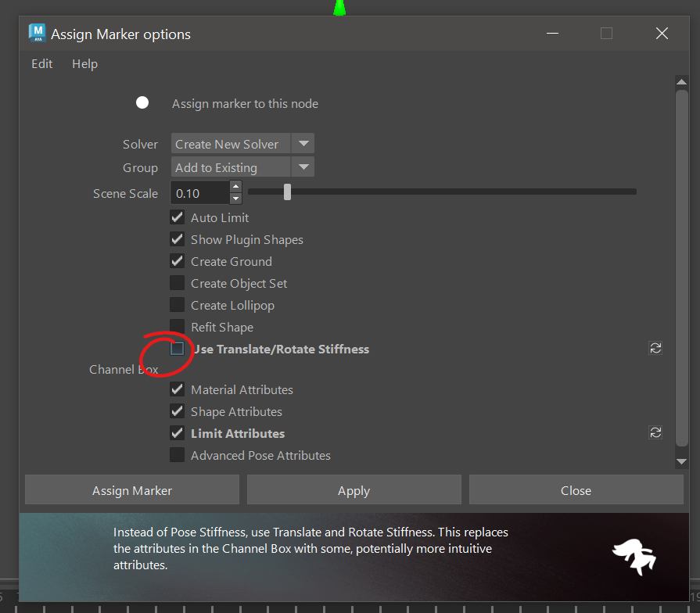Click the Ragdoll logo in footer
Viewport: 700px width, 613px height.
click(x=634, y=557)
